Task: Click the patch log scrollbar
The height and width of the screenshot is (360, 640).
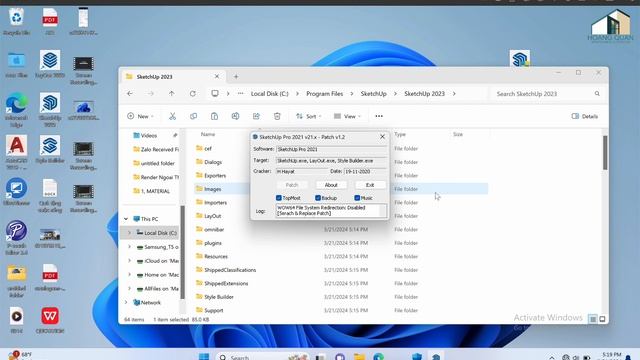Action: point(382,211)
